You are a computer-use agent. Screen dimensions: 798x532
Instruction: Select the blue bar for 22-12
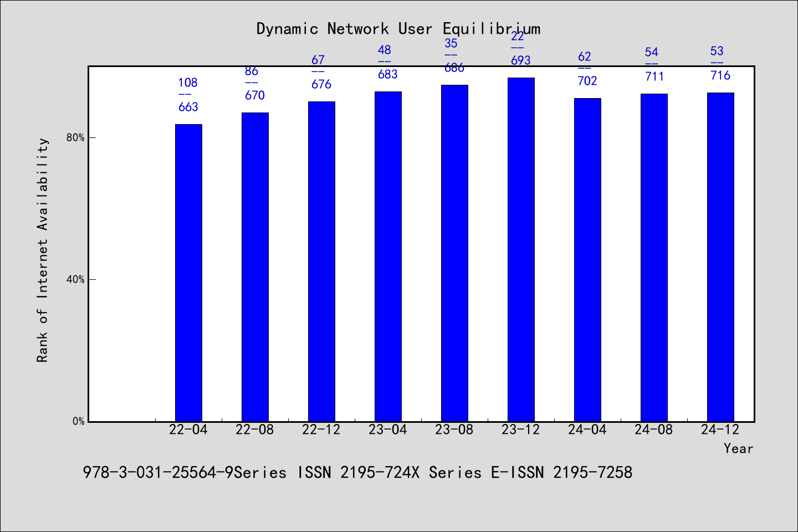321,262
